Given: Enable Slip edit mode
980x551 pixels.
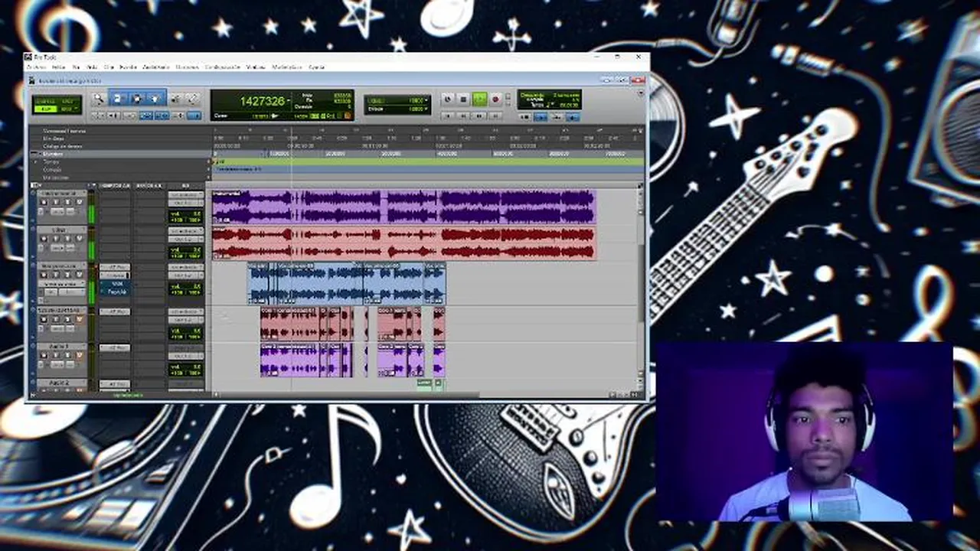Looking at the screenshot, I should coord(46,108).
